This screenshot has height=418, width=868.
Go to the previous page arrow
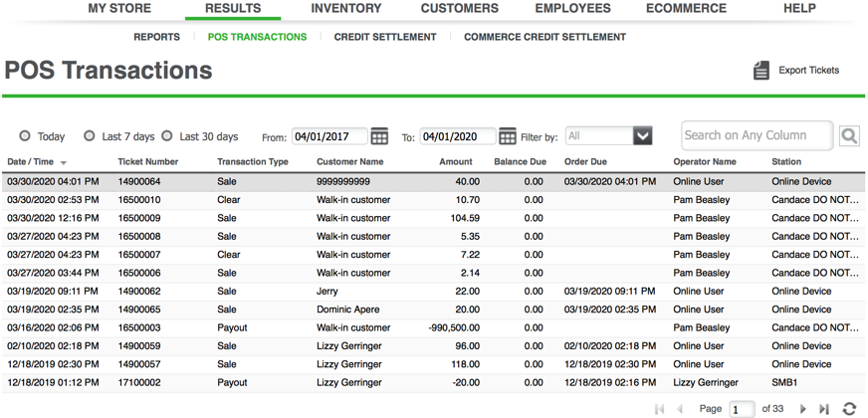pos(681,409)
